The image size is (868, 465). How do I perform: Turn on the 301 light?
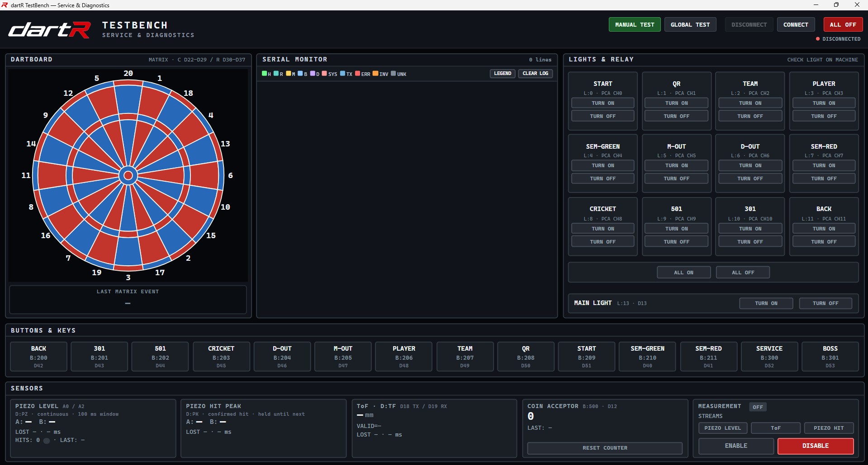[750, 229]
